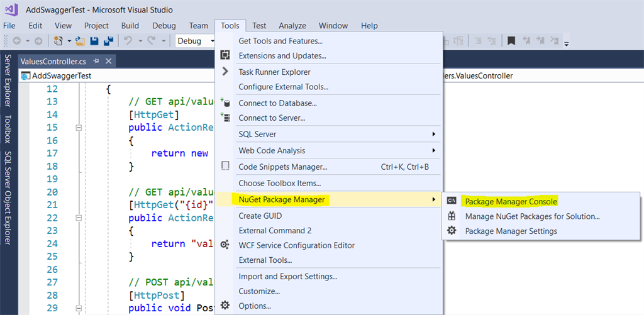Choose Manage NuGet Packages for Solution
This screenshot has width=644, height=315.
(532, 216)
